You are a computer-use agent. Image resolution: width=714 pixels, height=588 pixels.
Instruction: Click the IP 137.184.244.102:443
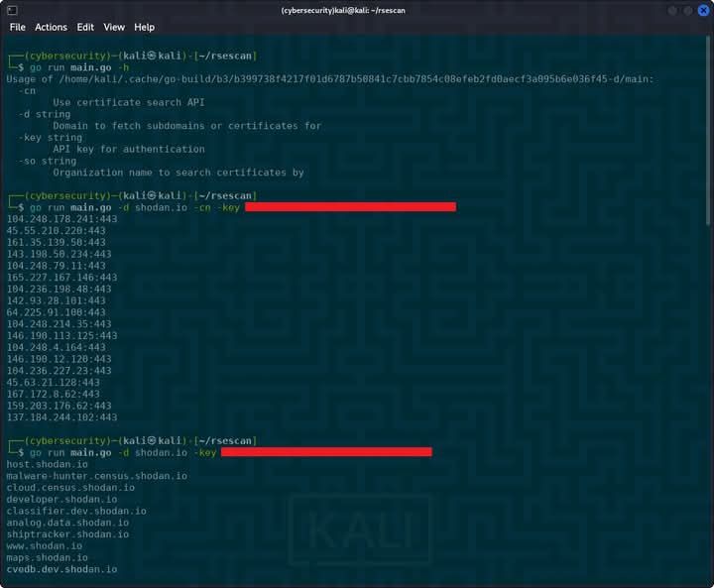click(61, 417)
